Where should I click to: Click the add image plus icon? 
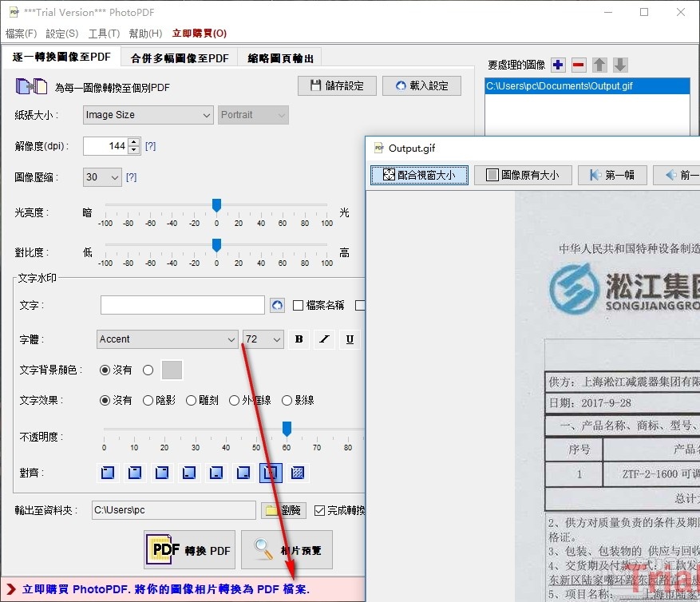point(560,65)
